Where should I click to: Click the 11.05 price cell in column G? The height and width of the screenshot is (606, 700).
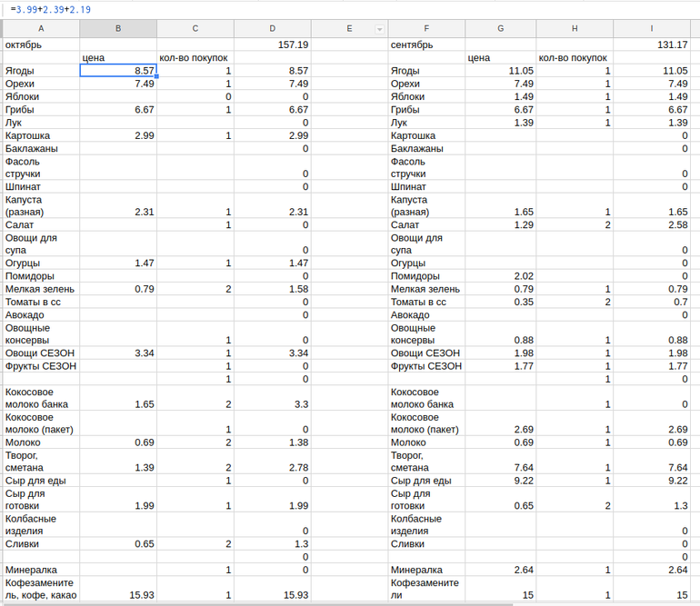500,71
